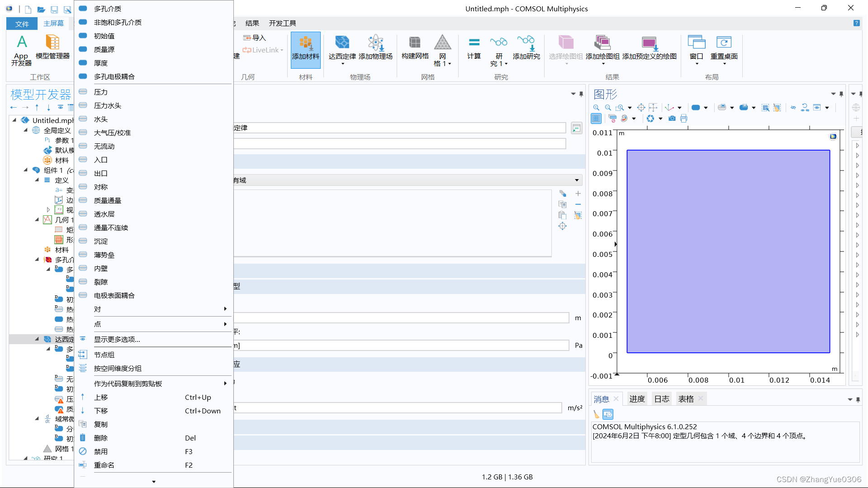The width and height of the screenshot is (868, 488).
Task: Click the 添加研究 ribbon icon
Action: point(526,47)
